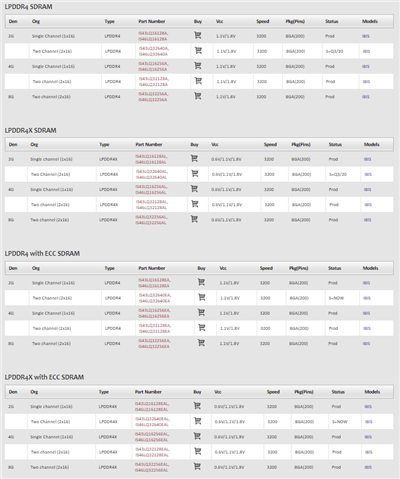
Task: Click buy cart for IS43LQ32128AL LPDDR4X part
Action: [x=195, y=204]
